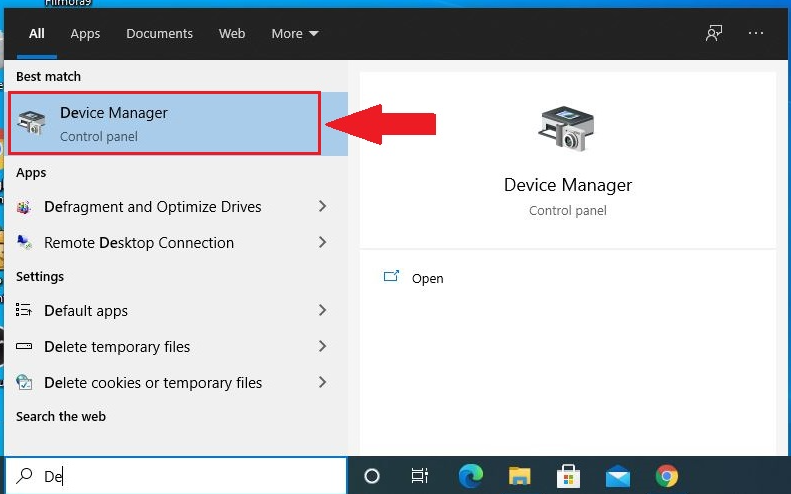
Task: Open Cortana from the taskbar
Action: (x=372, y=476)
